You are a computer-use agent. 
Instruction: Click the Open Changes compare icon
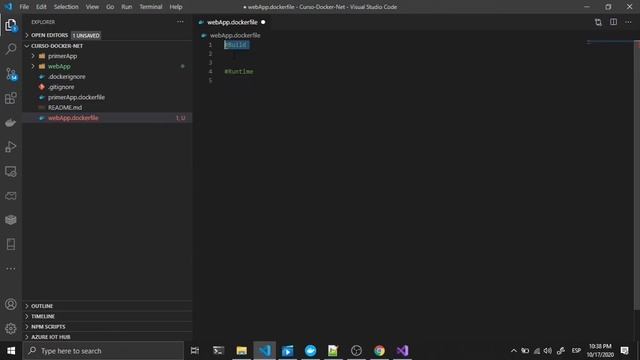(598, 22)
